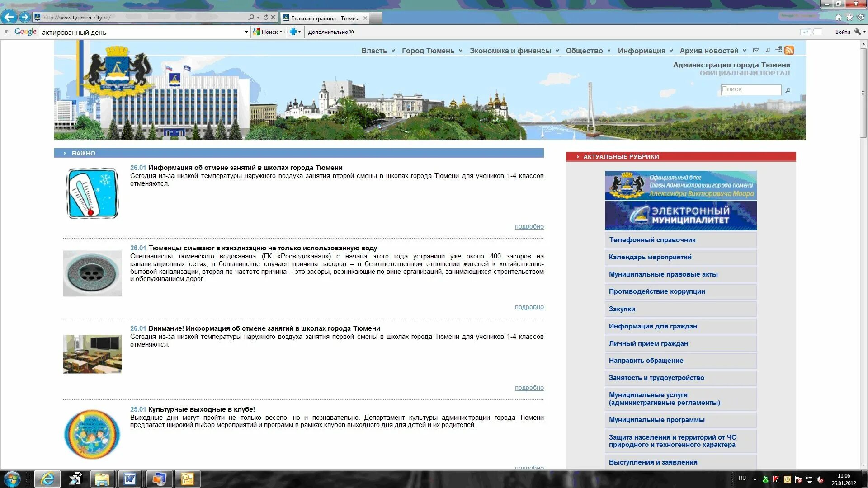Close the 'Главная страница' tab
Image resolution: width=868 pixels, height=488 pixels.
tap(365, 18)
